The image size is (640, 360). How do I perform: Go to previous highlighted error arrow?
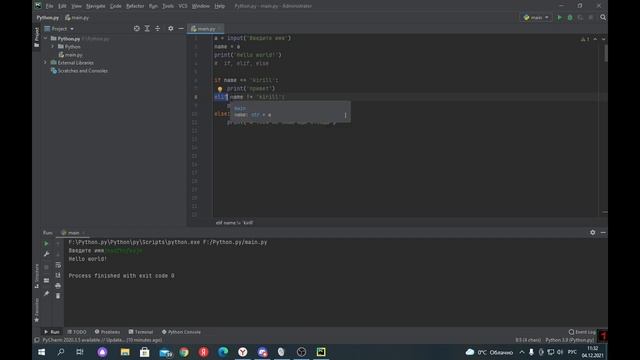[595, 39]
